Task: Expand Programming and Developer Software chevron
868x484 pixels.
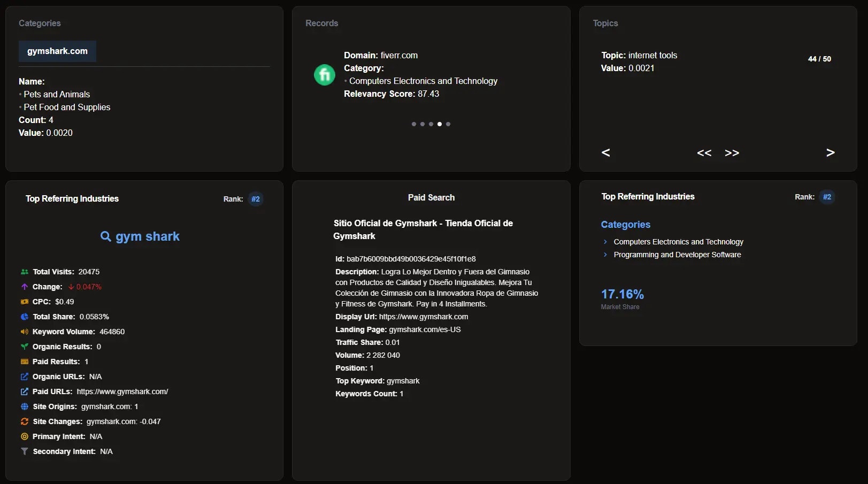Action: coord(605,255)
